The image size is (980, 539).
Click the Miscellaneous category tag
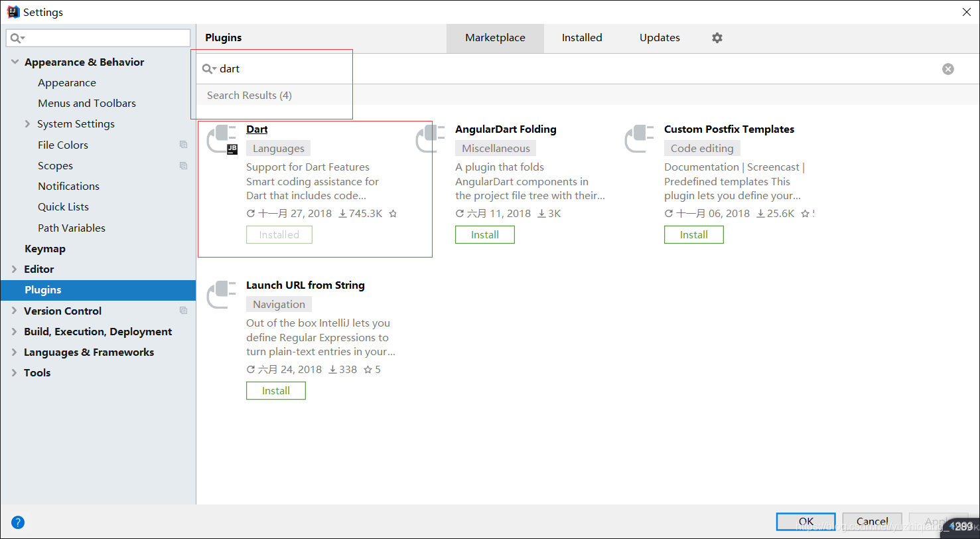click(x=496, y=149)
